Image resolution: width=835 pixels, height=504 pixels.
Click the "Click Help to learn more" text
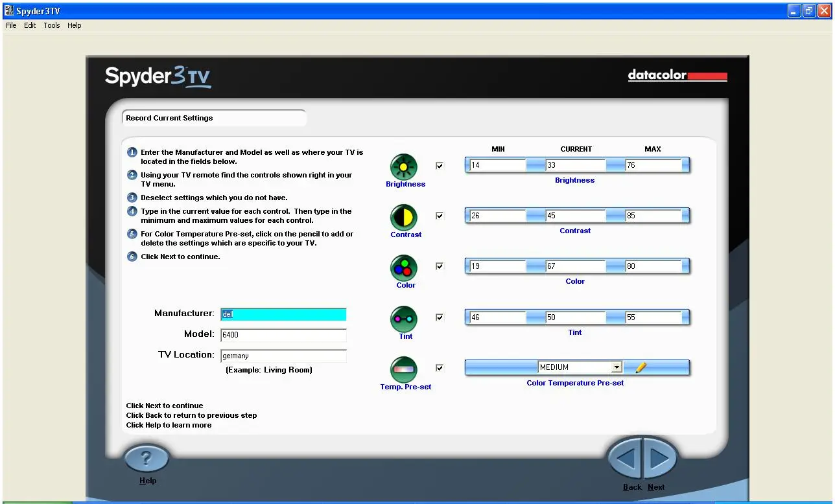pyautogui.click(x=169, y=425)
